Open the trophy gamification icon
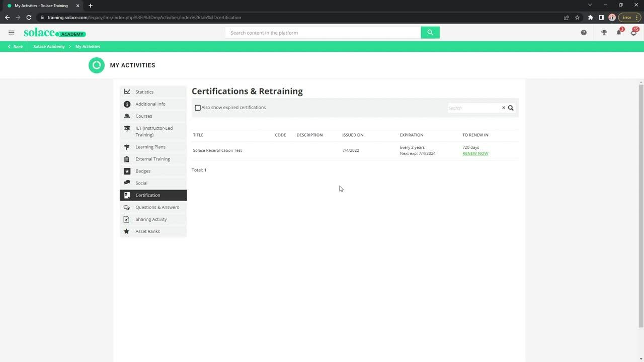This screenshot has height=362, width=644. pyautogui.click(x=604, y=33)
